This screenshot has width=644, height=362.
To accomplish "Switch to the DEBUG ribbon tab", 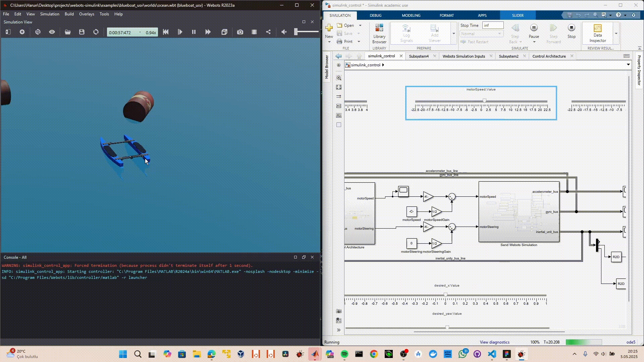I will click(x=376, y=15).
